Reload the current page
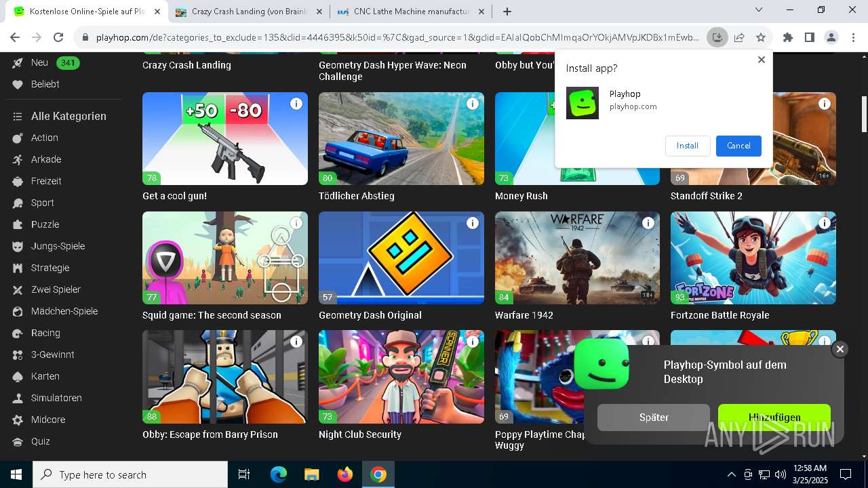 58,37
